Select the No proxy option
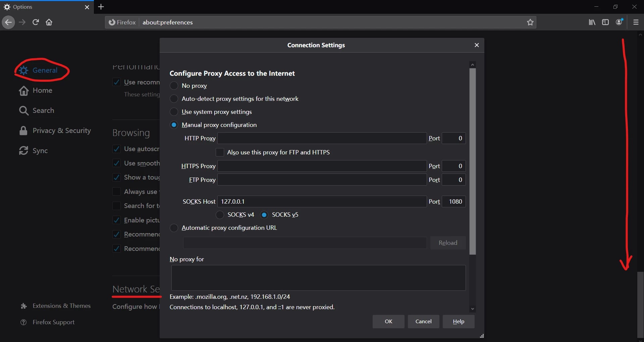The width and height of the screenshot is (644, 342). click(x=174, y=86)
